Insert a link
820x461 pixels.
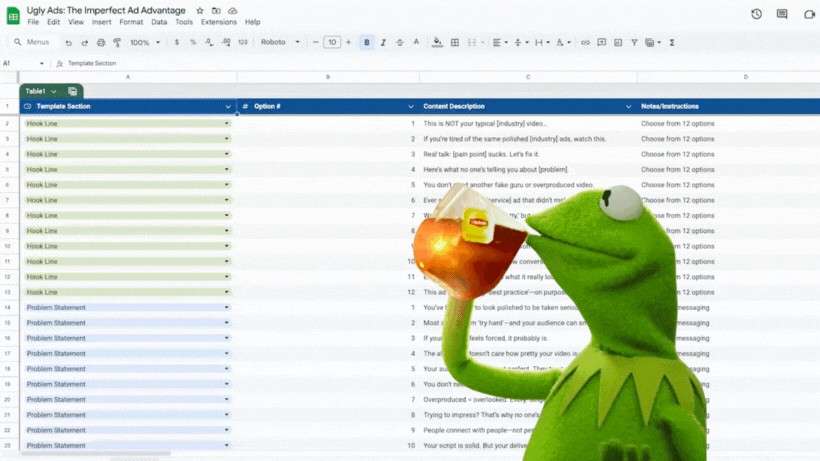coord(585,42)
